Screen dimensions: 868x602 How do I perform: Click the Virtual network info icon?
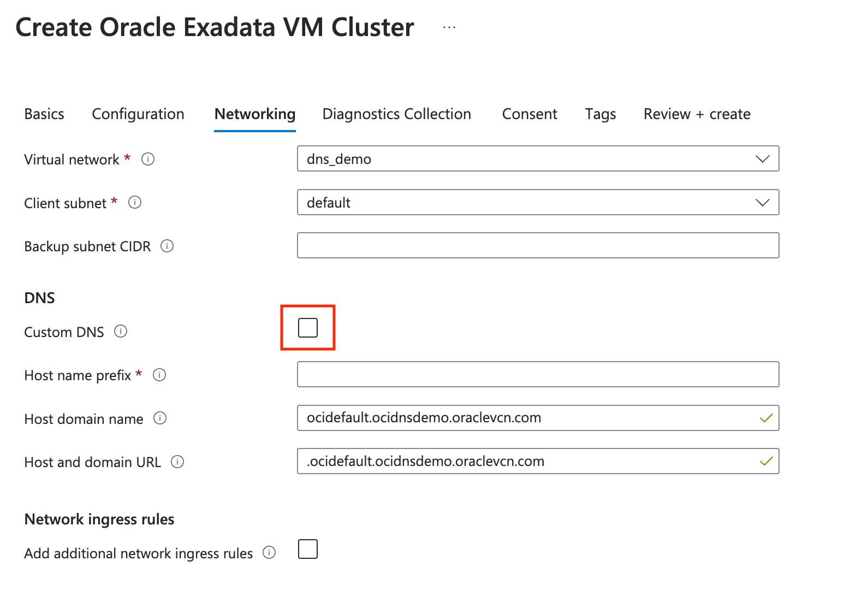(148, 159)
